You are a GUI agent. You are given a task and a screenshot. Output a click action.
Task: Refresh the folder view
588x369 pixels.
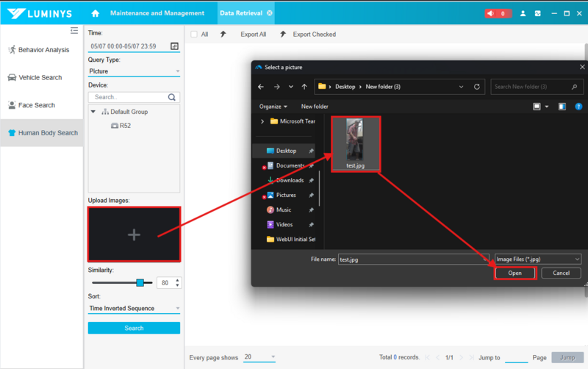477,87
